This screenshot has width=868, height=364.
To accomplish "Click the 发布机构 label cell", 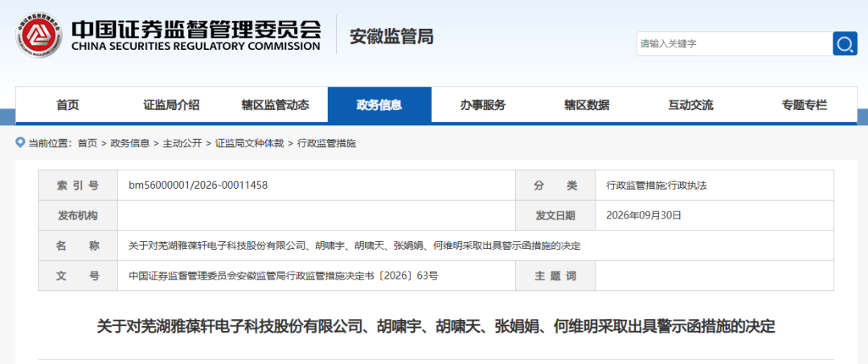I will click(x=78, y=215).
